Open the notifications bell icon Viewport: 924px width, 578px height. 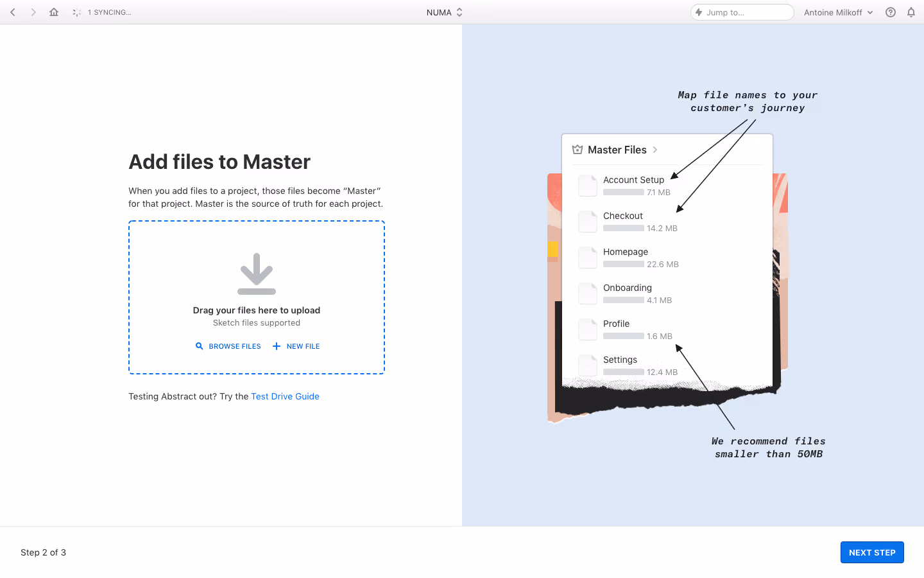point(911,12)
